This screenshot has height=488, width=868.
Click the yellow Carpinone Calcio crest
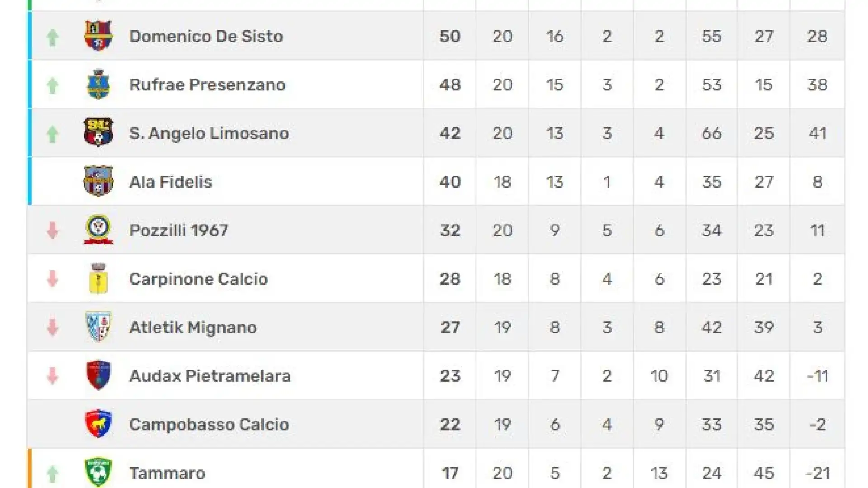[99, 278]
